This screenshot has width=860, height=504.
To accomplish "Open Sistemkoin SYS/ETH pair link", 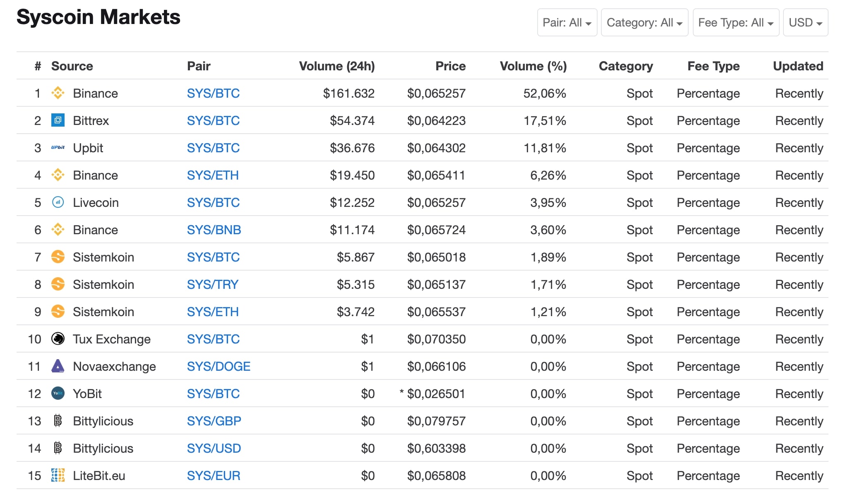I will pos(213,312).
